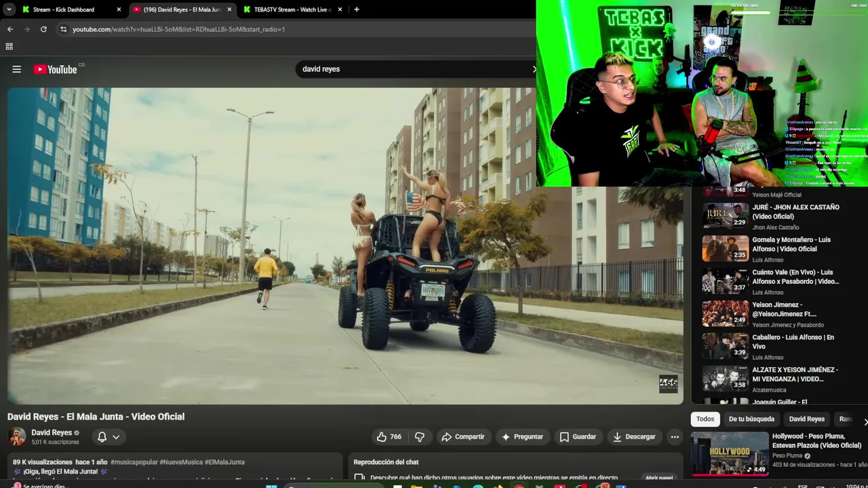Screen dimensions: 868x488
Task: Open JURÉ - JHON ALEX CASTAÑO thumbnail
Action: (726, 216)
